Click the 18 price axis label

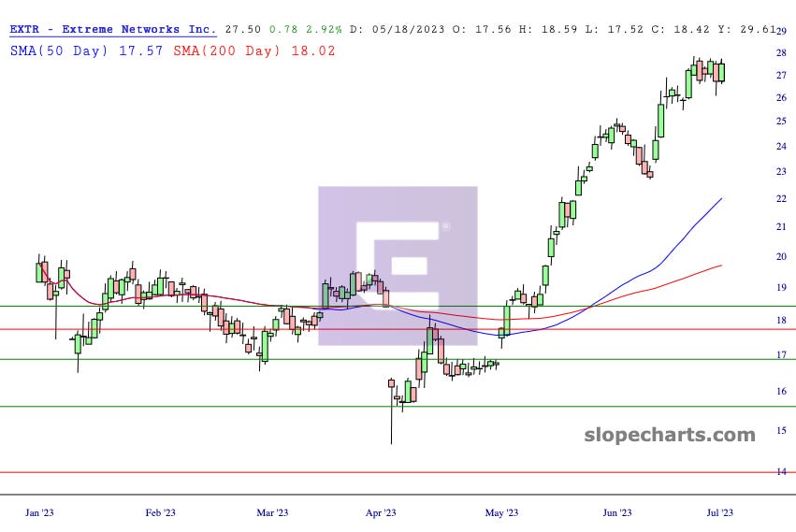click(781, 321)
